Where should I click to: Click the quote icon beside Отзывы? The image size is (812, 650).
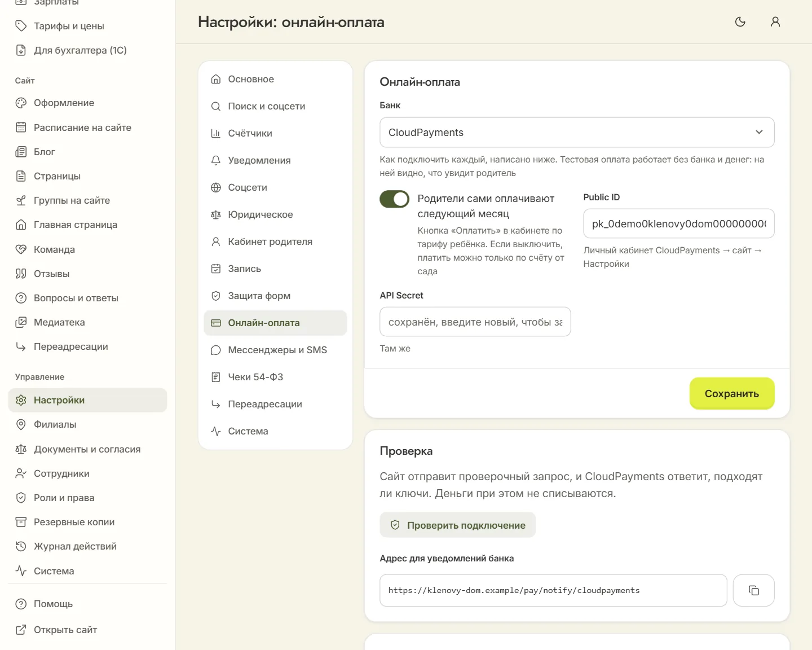21,274
